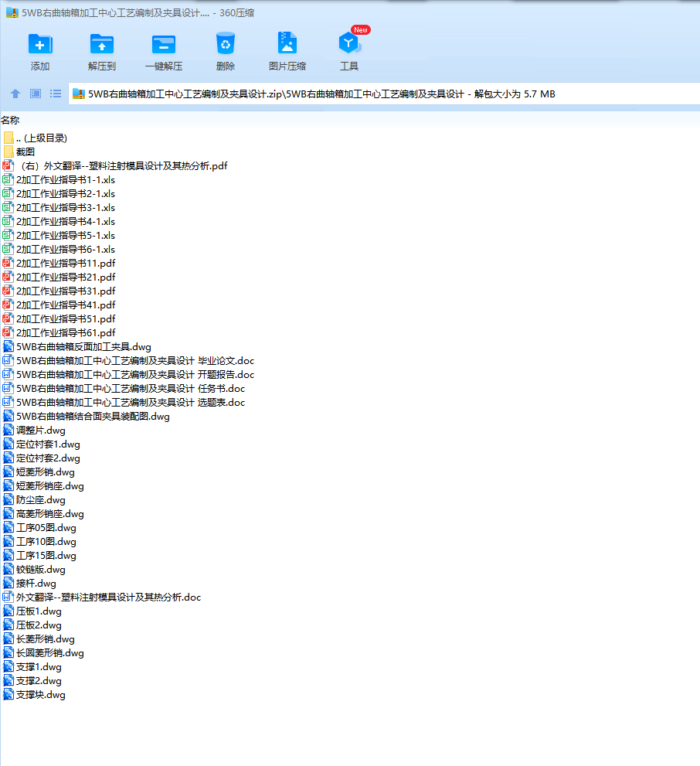Select the 毕业论文.doc file

[129, 361]
